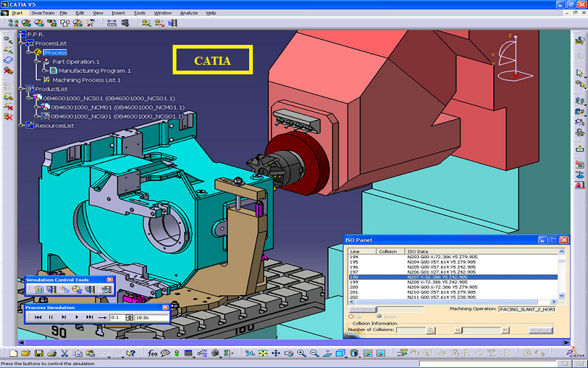Open the Insert menu
Image resolution: width=588 pixels, height=368 pixels.
point(118,13)
